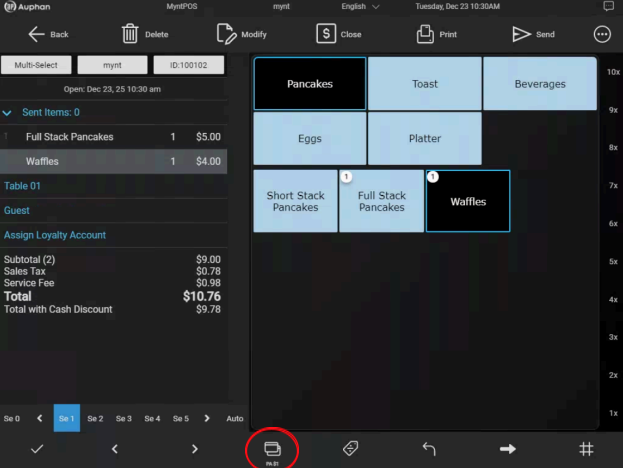This screenshot has height=468, width=623.
Task: Send the order to the kitchen
Action: (x=533, y=34)
